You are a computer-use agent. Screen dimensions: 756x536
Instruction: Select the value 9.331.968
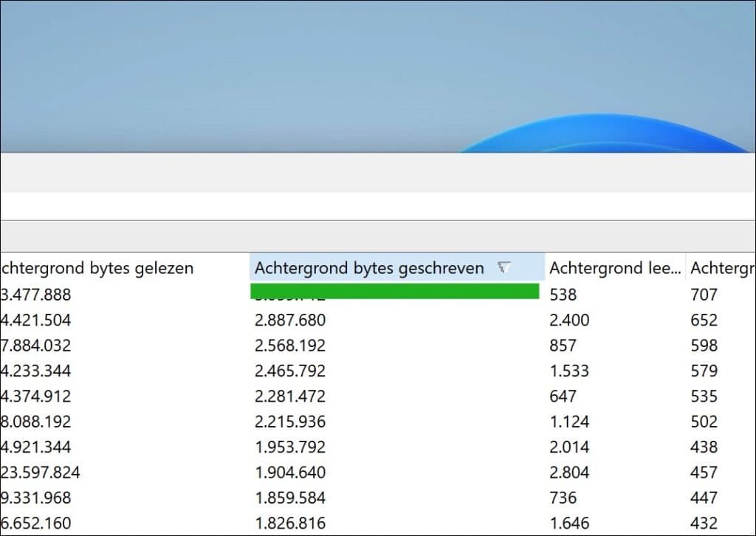(x=35, y=498)
